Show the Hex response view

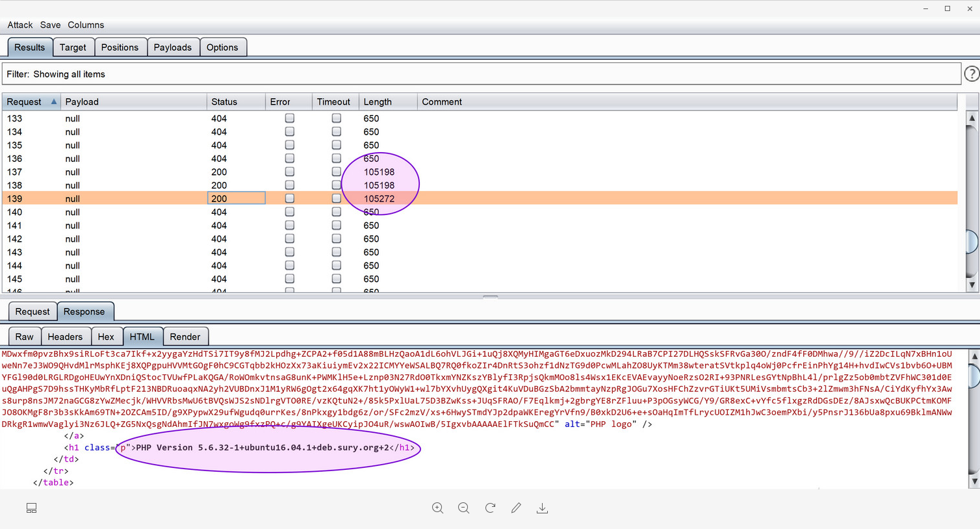click(106, 337)
